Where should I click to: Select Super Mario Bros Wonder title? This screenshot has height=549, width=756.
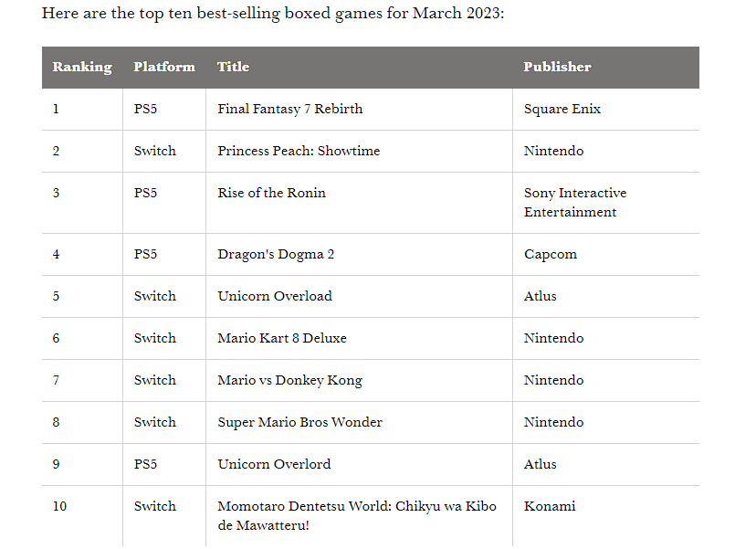click(x=299, y=423)
